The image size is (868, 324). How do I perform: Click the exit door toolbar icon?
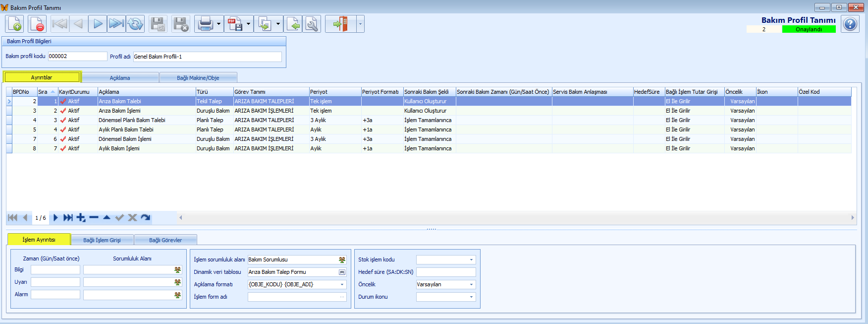pos(340,24)
